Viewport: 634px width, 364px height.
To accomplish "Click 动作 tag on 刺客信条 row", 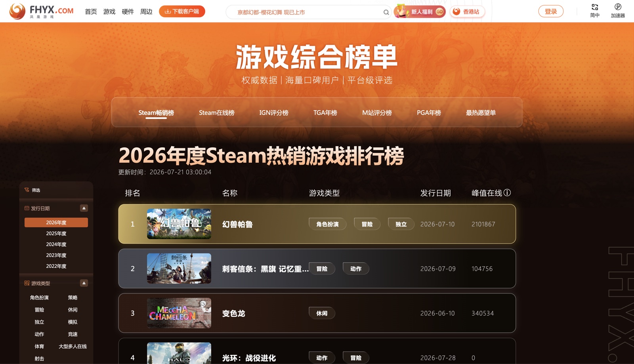I will pyautogui.click(x=356, y=269).
